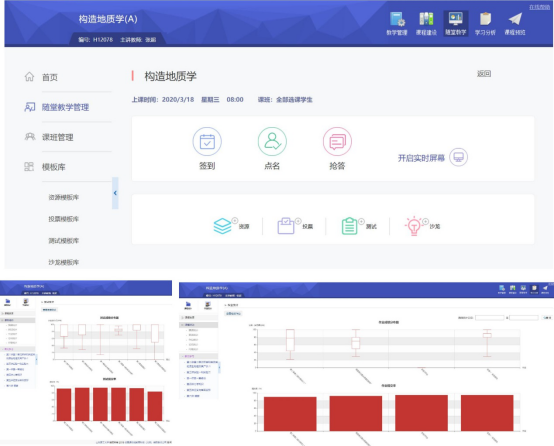The image size is (554, 446).
Task: Collapse sidebar with the left chevron handle
Action: pyautogui.click(x=115, y=193)
